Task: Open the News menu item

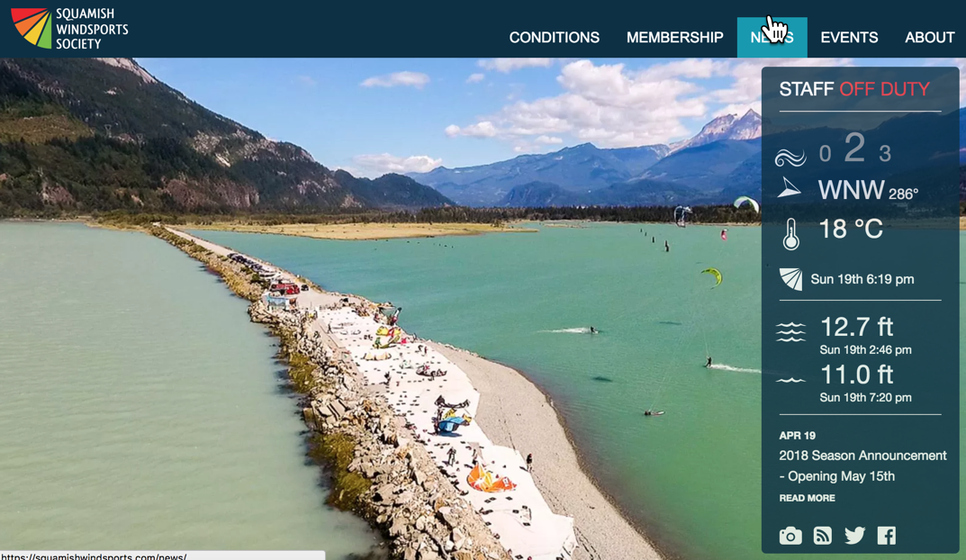Action: point(772,38)
